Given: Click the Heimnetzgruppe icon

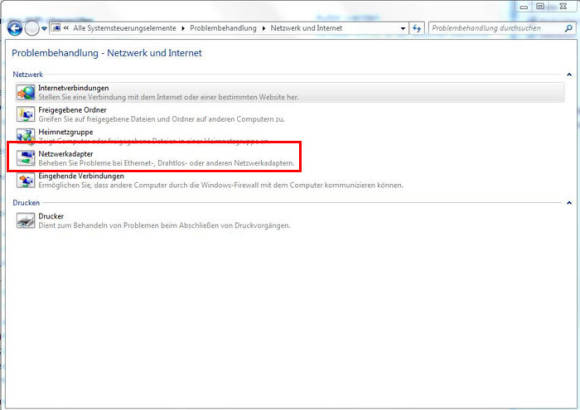Looking at the screenshot, I should pos(26,135).
